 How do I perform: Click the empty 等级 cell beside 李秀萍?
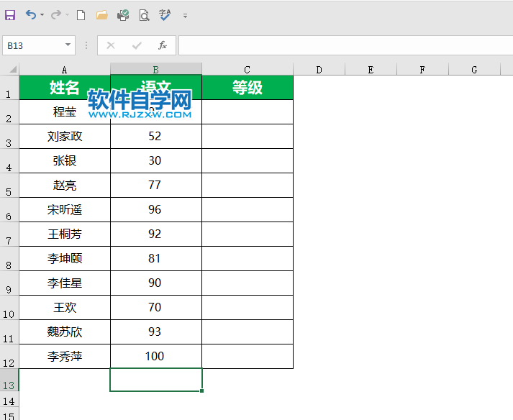(248, 356)
